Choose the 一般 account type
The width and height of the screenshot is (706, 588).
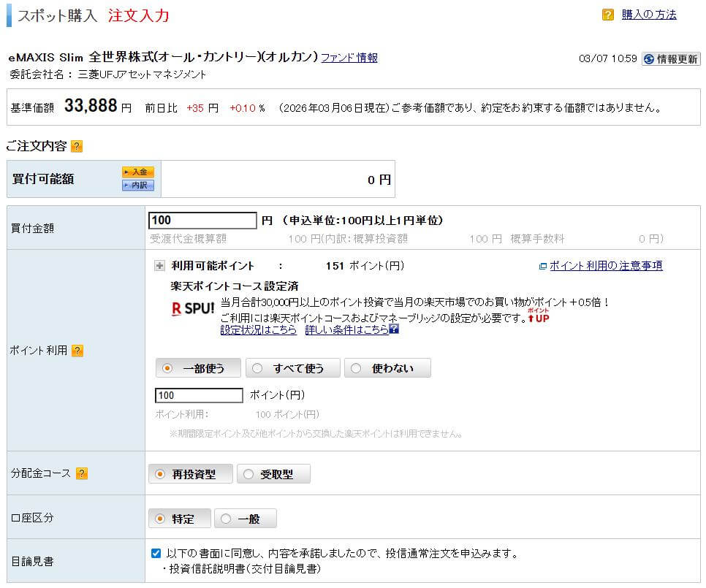[245, 519]
